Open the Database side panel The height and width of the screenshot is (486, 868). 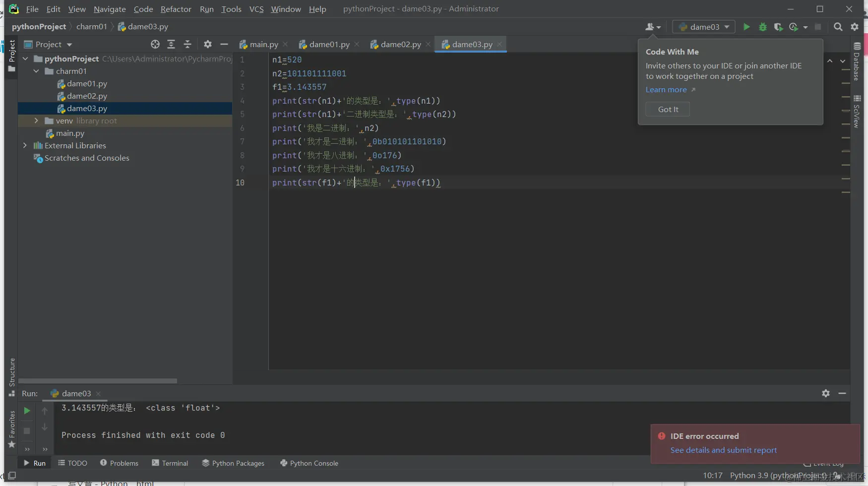pyautogui.click(x=857, y=61)
